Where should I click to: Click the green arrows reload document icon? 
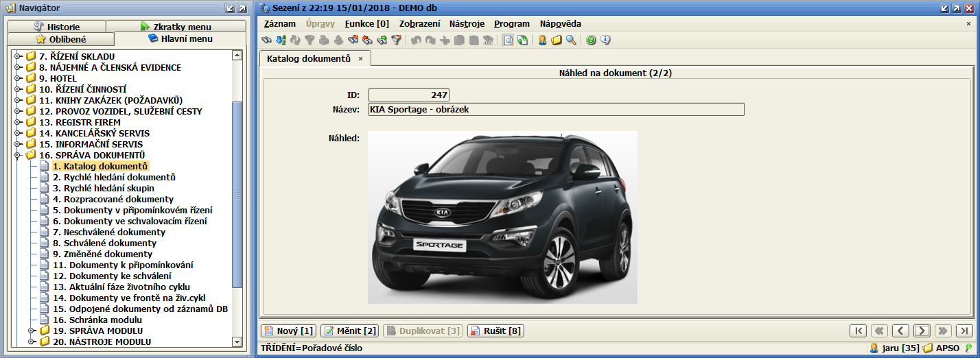[x=522, y=40]
